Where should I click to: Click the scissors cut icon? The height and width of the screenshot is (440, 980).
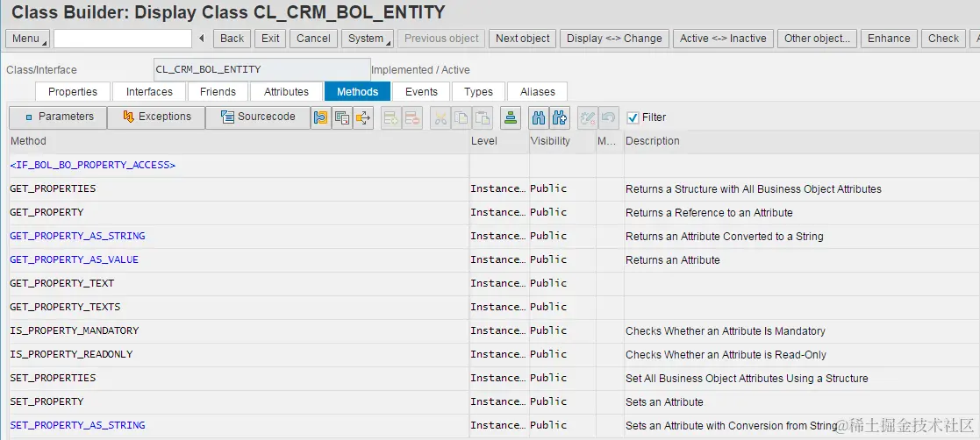pyautogui.click(x=440, y=117)
